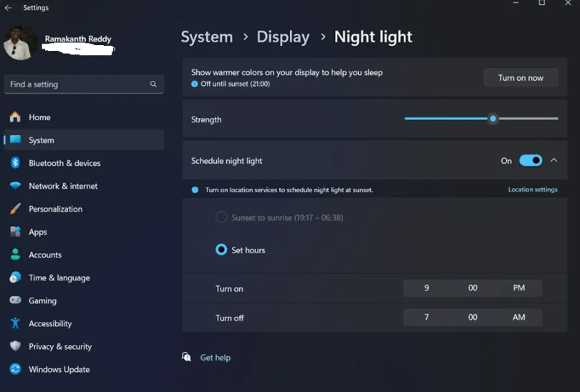Click the Accessibility figure icon

[x=15, y=323]
